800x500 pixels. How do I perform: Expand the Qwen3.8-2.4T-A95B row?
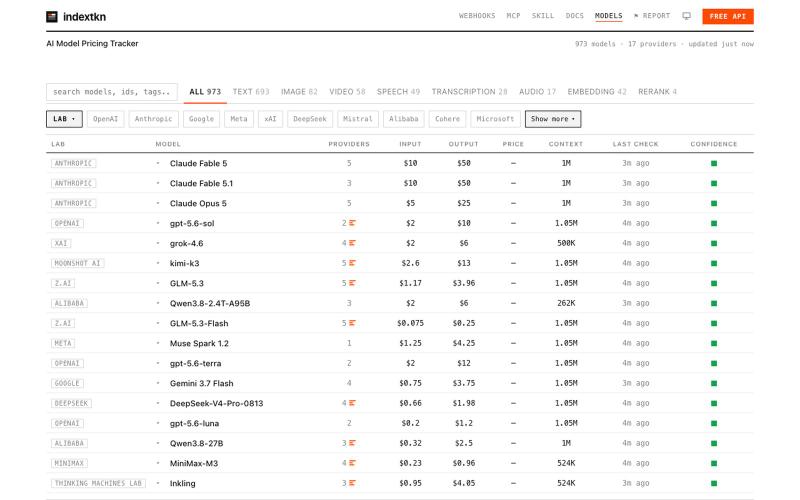coord(158,303)
